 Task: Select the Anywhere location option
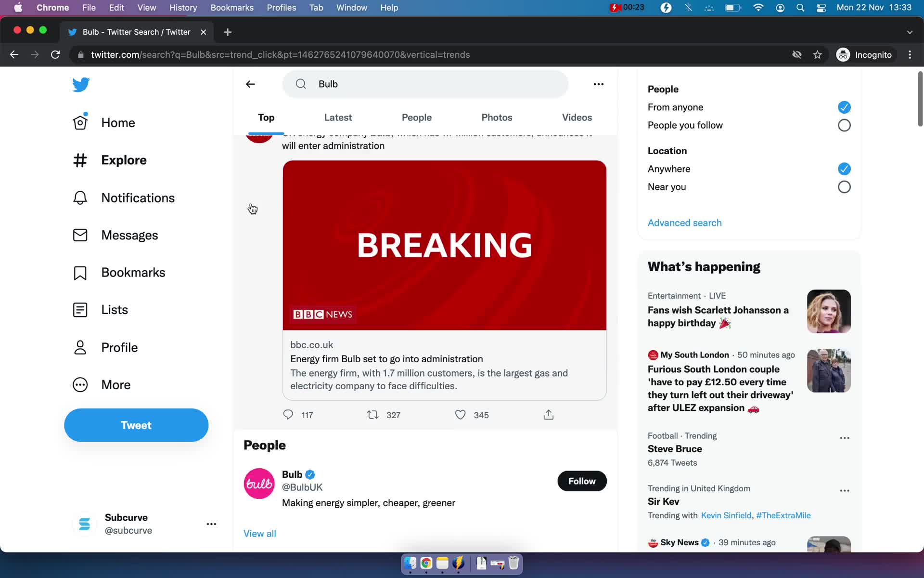(844, 169)
